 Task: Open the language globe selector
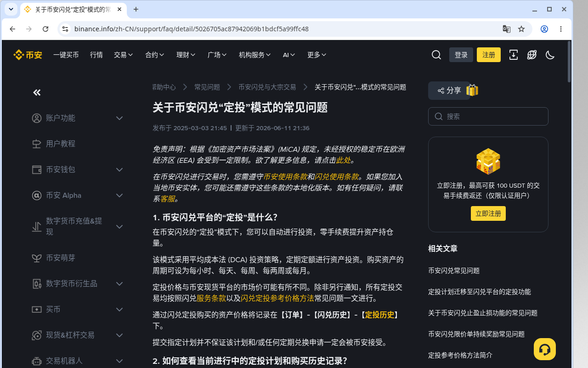(532, 55)
